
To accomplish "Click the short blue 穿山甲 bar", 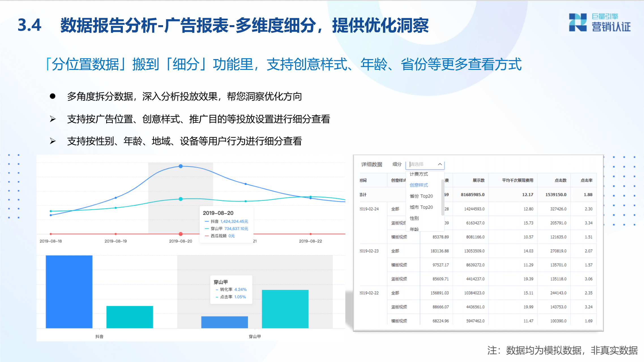I will [224, 322].
